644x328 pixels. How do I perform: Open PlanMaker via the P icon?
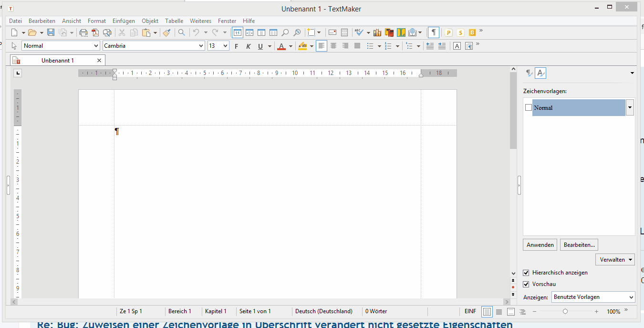pos(448,32)
